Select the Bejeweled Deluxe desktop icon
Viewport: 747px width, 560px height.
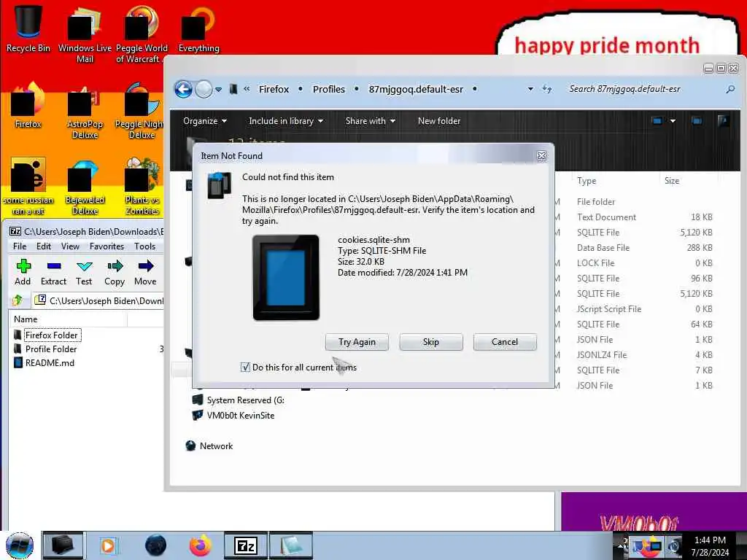[85, 187]
